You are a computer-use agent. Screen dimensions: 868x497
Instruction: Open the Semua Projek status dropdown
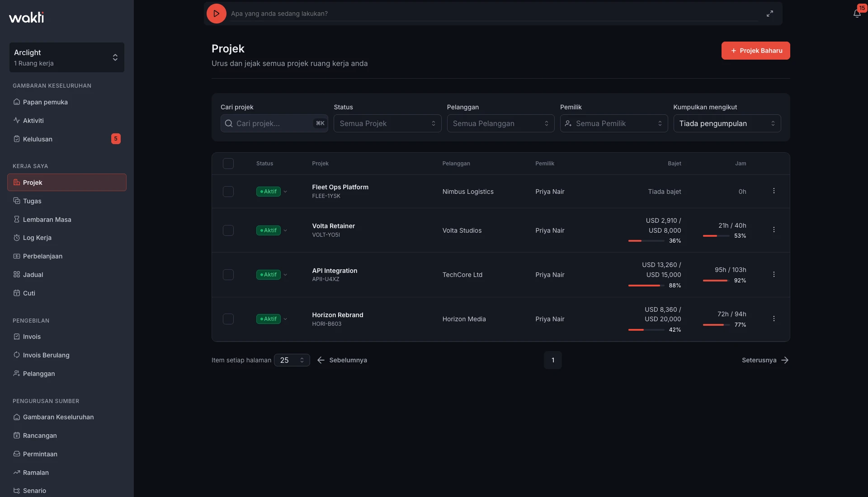tap(387, 123)
